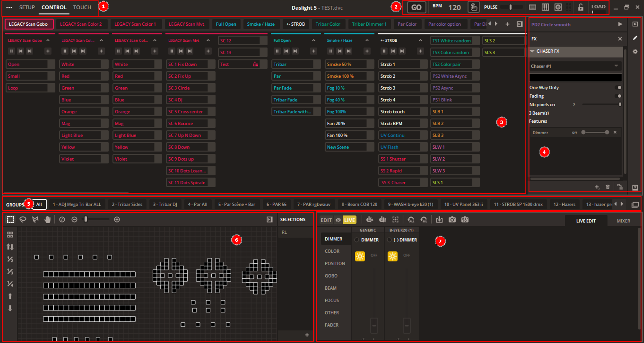Screen dimensions: 644x343
Task: Click the camera snapshot icon
Action: click(x=452, y=220)
